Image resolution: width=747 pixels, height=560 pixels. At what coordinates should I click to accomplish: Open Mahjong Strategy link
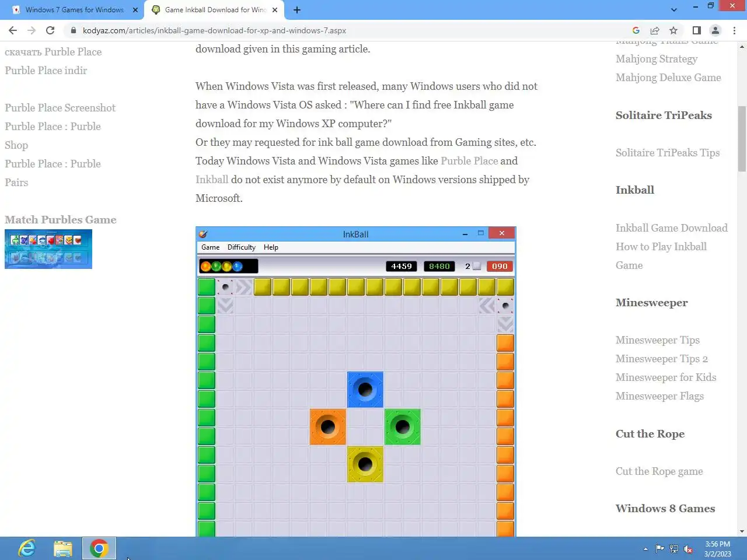(657, 59)
